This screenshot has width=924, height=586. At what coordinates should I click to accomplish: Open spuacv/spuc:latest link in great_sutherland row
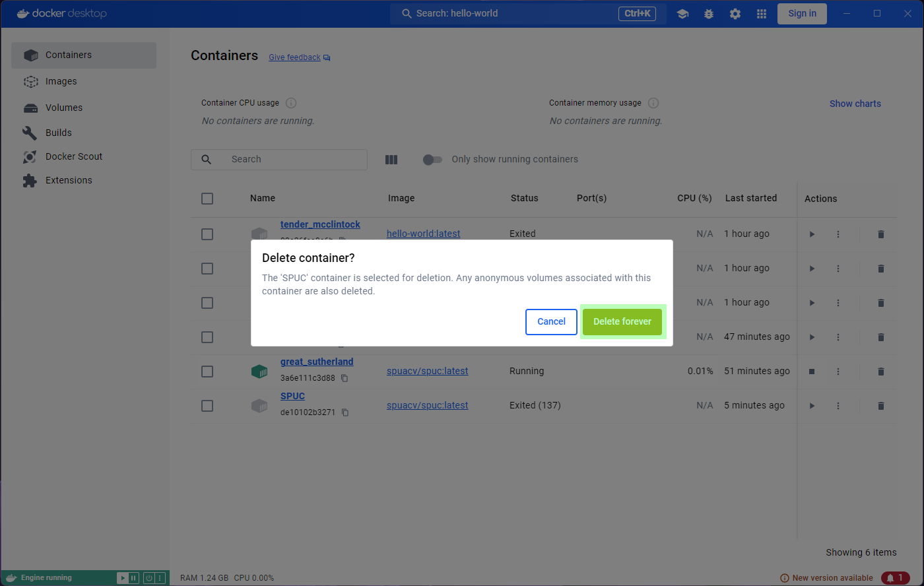[x=428, y=371]
